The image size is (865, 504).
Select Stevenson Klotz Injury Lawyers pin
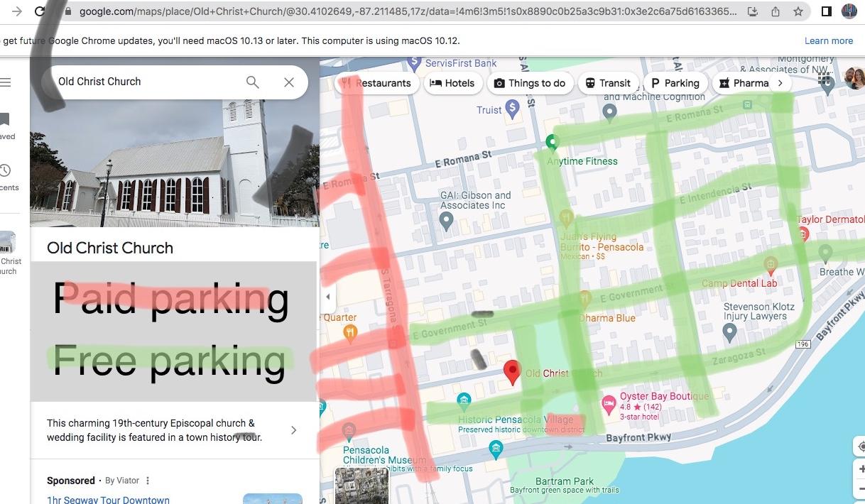point(729,332)
